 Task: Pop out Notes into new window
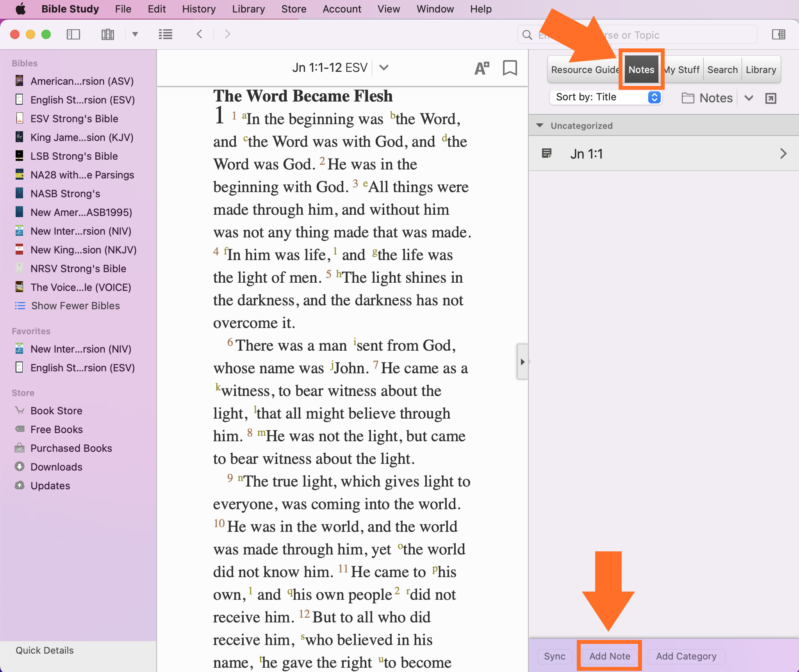[x=770, y=98]
